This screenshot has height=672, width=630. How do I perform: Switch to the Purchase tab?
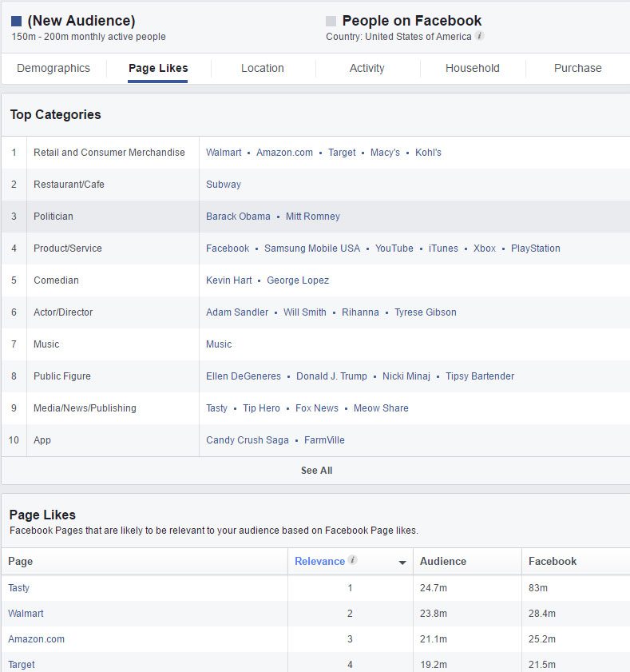click(578, 68)
